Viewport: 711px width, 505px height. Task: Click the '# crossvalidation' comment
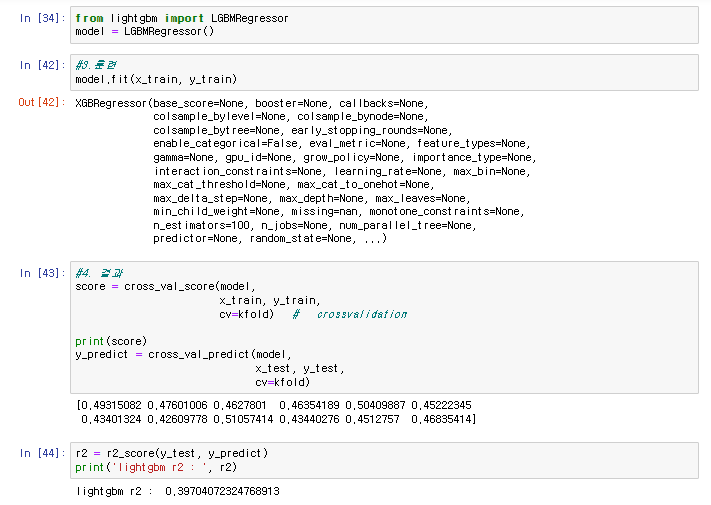[350, 314]
